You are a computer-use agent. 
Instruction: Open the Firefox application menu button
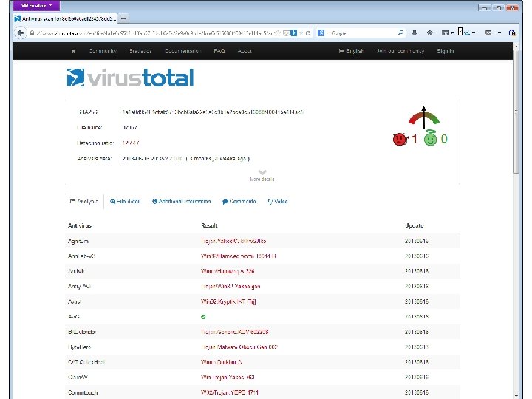(36, 6)
